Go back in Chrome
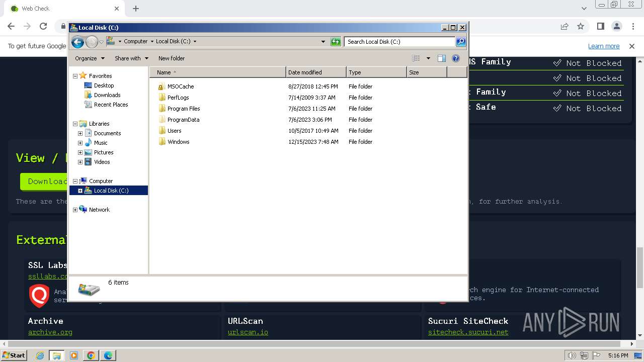The image size is (644, 362). coord(11,26)
